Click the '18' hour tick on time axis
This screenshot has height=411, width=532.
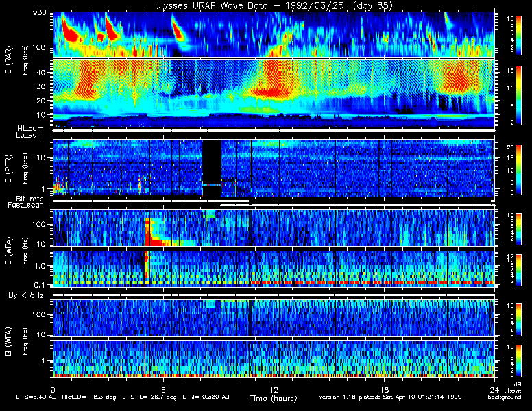(x=384, y=389)
